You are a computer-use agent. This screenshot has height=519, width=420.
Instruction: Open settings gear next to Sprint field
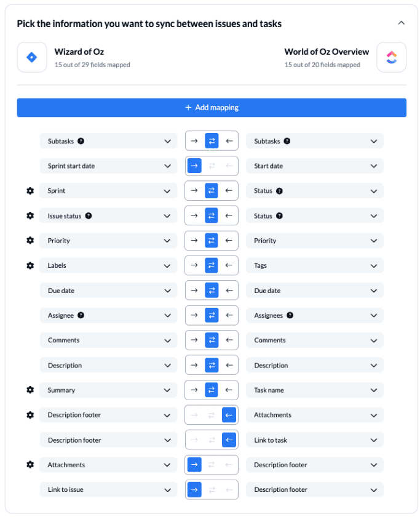click(x=29, y=191)
